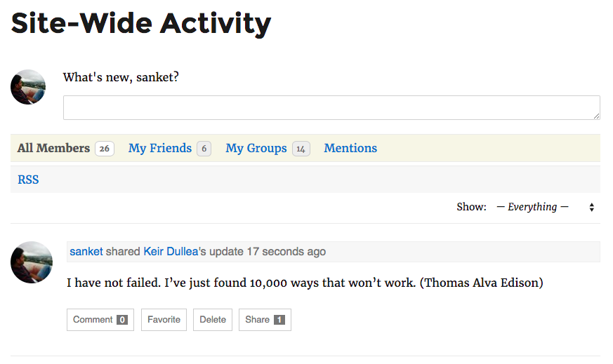Delete the shared activity update

pos(213,319)
